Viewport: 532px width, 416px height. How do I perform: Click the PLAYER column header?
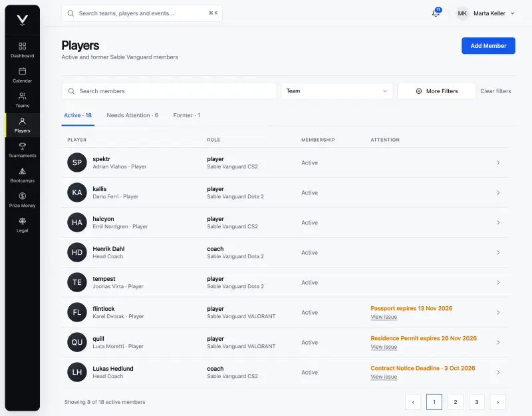(77, 140)
